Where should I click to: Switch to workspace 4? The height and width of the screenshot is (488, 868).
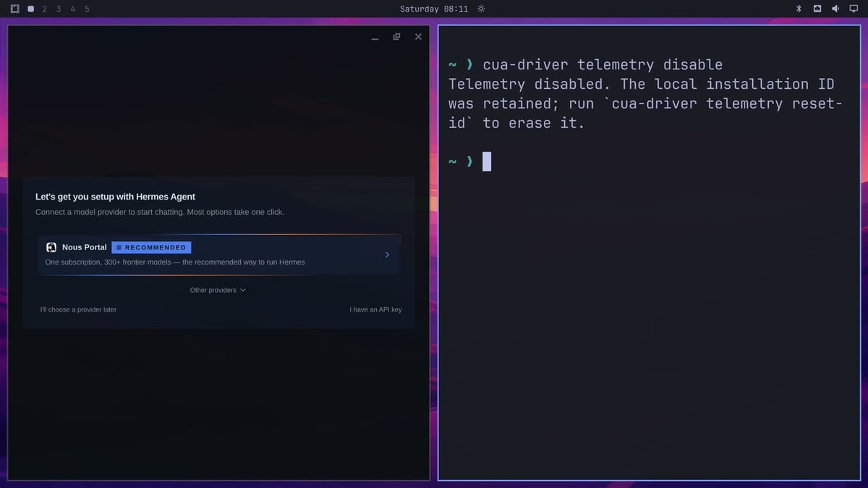72,9
